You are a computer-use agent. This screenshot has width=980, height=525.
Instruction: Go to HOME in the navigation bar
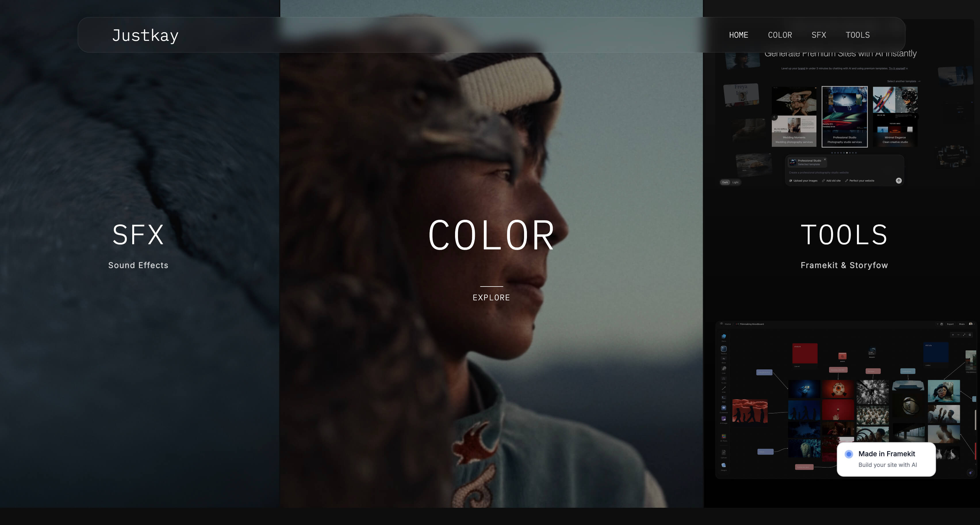[739, 35]
